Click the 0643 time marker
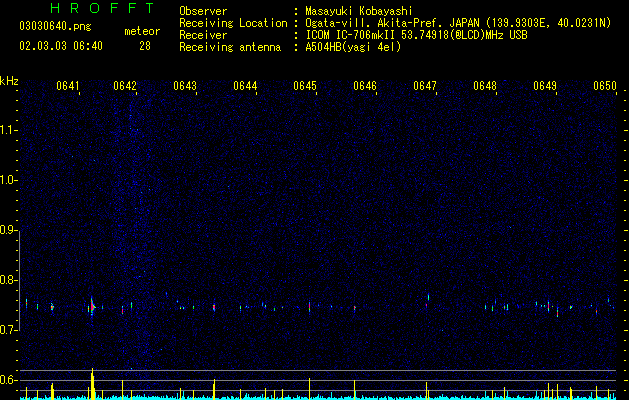The height and width of the screenshot is (400, 629). [185, 86]
